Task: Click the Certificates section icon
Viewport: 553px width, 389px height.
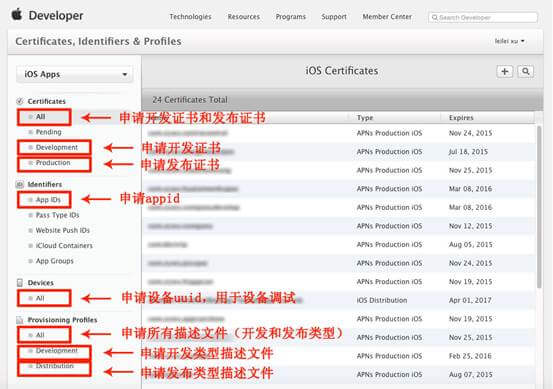Action: coord(20,102)
